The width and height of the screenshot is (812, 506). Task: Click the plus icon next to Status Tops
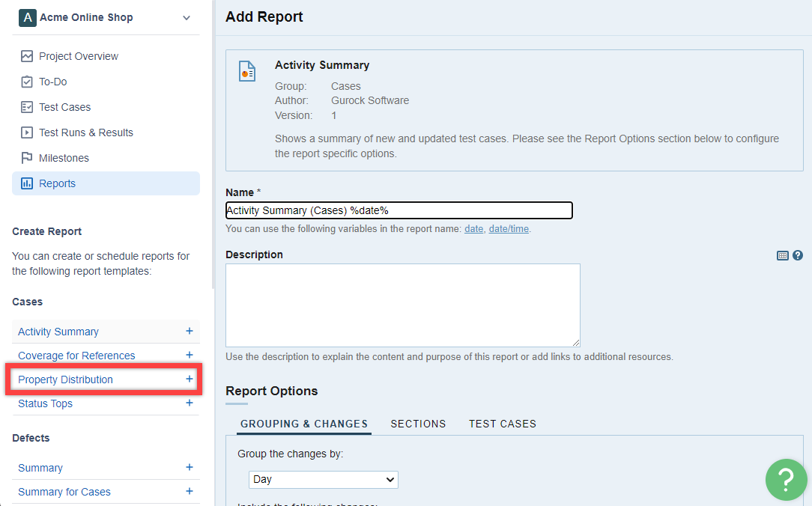point(190,403)
